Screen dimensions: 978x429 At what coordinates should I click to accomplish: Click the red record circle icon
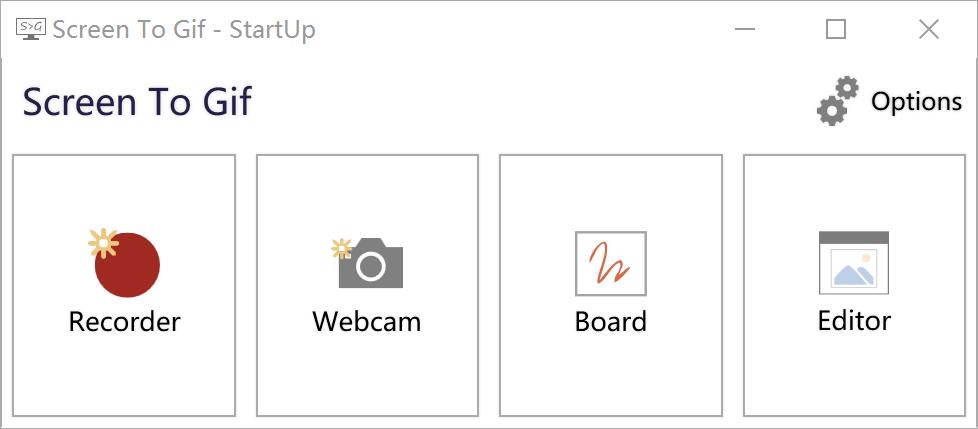point(128,265)
